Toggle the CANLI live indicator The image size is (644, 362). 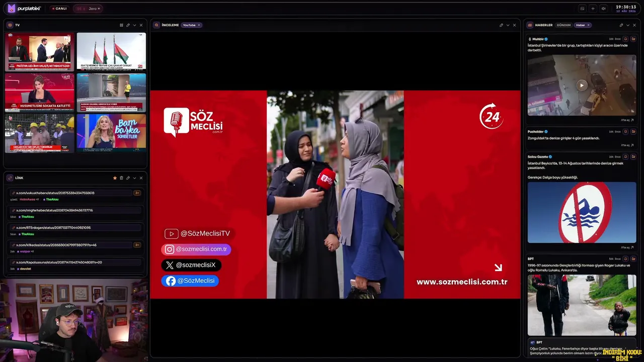point(59,9)
